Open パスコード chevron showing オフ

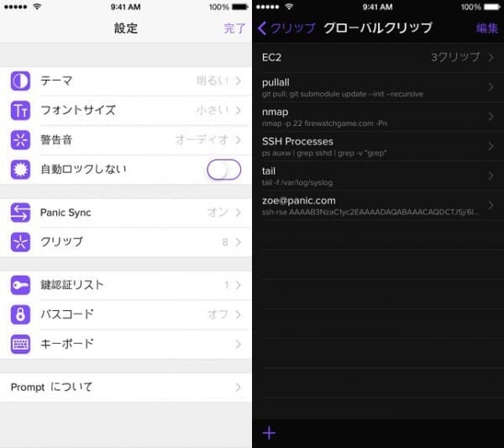click(x=239, y=314)
